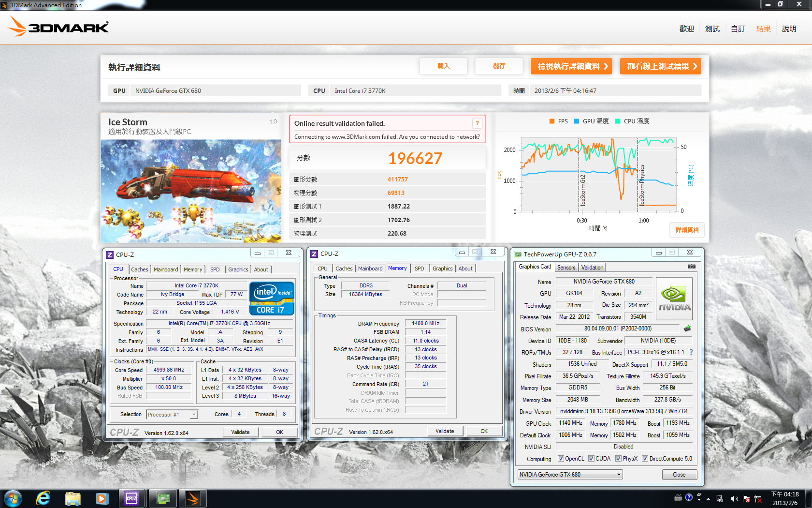Switch to CPU-Z taskbar button

click(132, 498)
